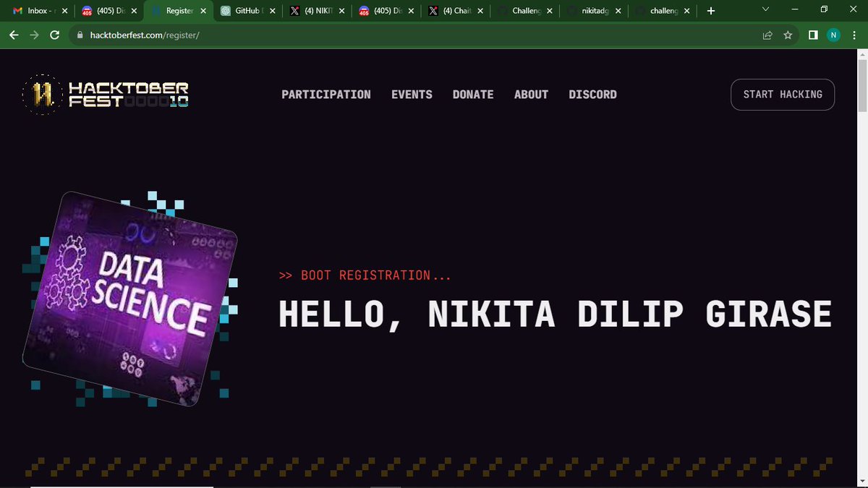This screenshot has width=868, height=488.
Task: Switch to the nikitadg tab
Action: tap(595, 11)
